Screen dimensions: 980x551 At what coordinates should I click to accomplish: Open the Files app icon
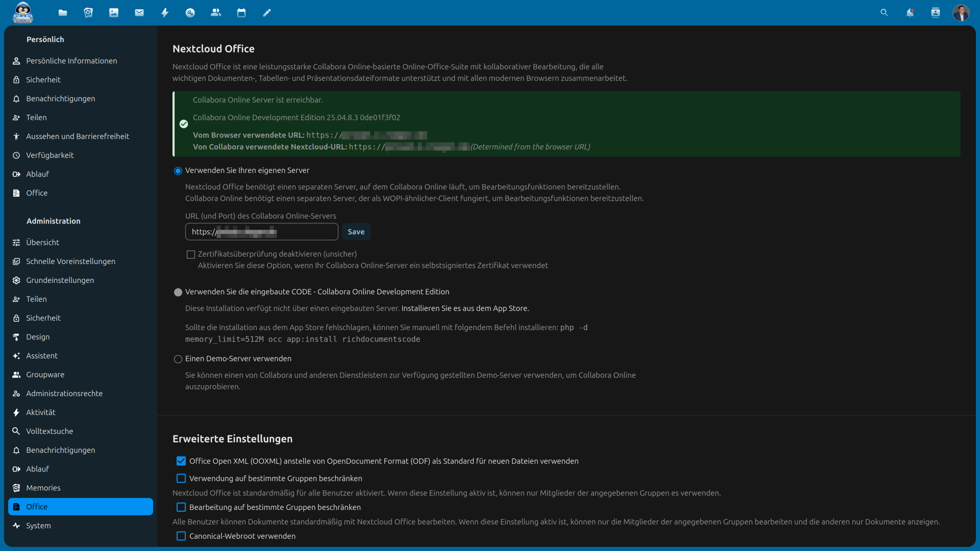click(x=63, y=13)
